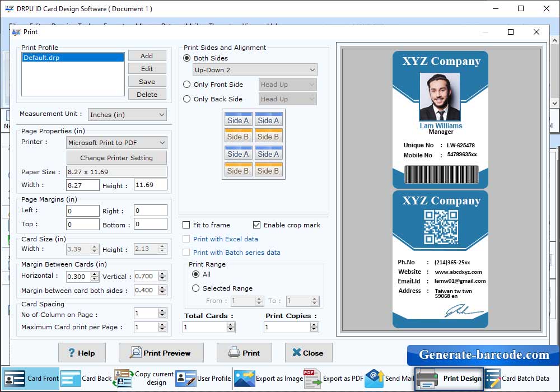This screenshot has width=560, height=392.
Task: Click the front card preview thumbnail
Action: click(x=440, y=120)
